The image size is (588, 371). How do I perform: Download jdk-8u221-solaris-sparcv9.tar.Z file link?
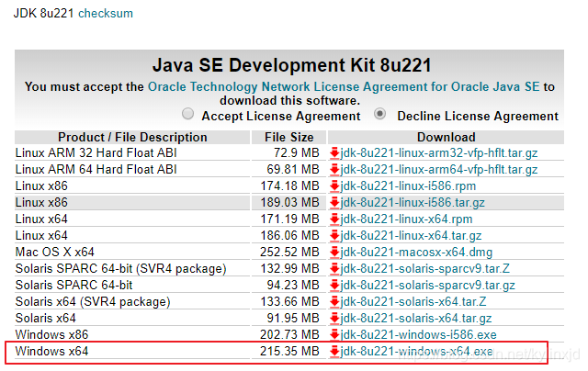(x=424, y=269)
